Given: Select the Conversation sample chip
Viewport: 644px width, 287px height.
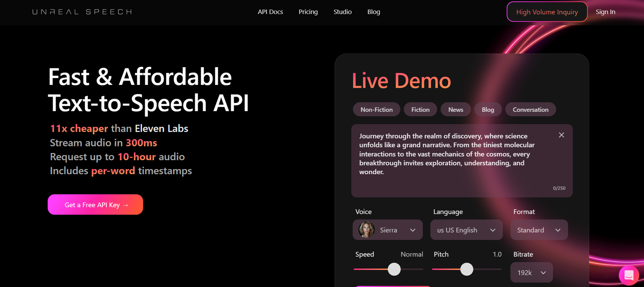Looking at the screenshot, I should tap(530, 109).
